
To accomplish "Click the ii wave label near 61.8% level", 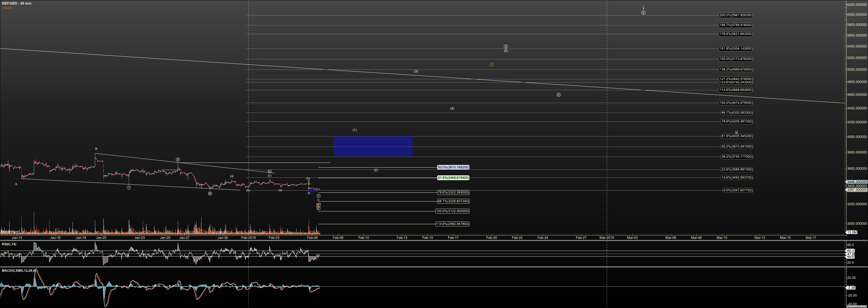I will [737, 133].
